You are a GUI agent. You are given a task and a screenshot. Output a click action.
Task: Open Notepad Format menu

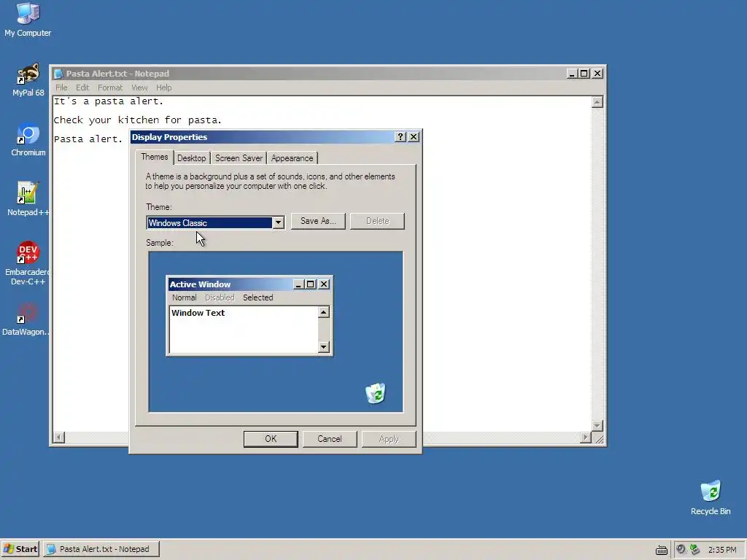(110, 87)
